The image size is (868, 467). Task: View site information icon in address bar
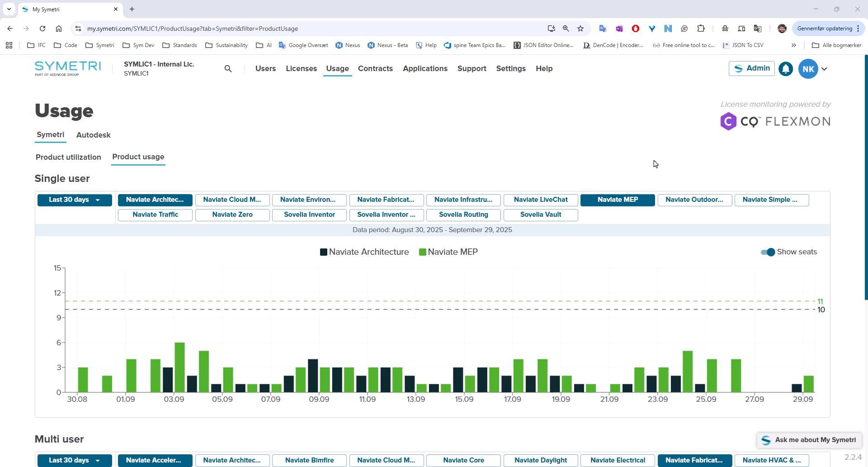78,29
